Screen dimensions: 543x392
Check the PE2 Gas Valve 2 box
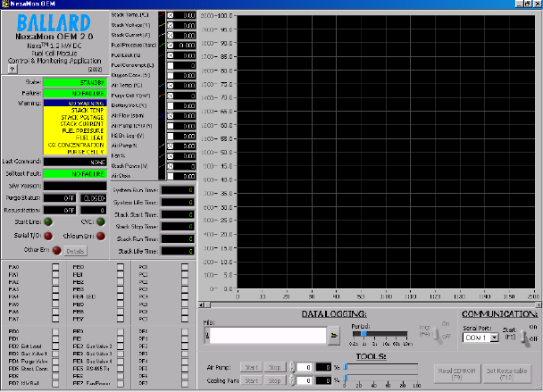point(121,346)
